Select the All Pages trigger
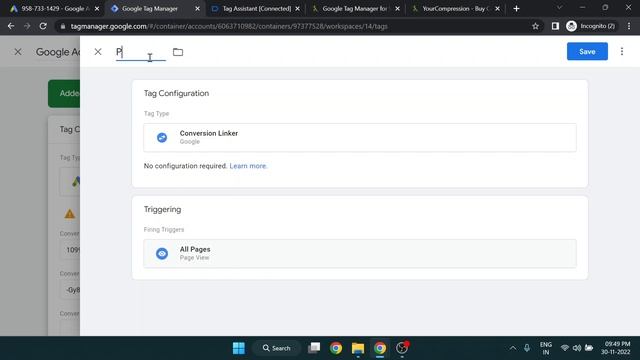Screen dimensions: 640x360 click(360, 253)
